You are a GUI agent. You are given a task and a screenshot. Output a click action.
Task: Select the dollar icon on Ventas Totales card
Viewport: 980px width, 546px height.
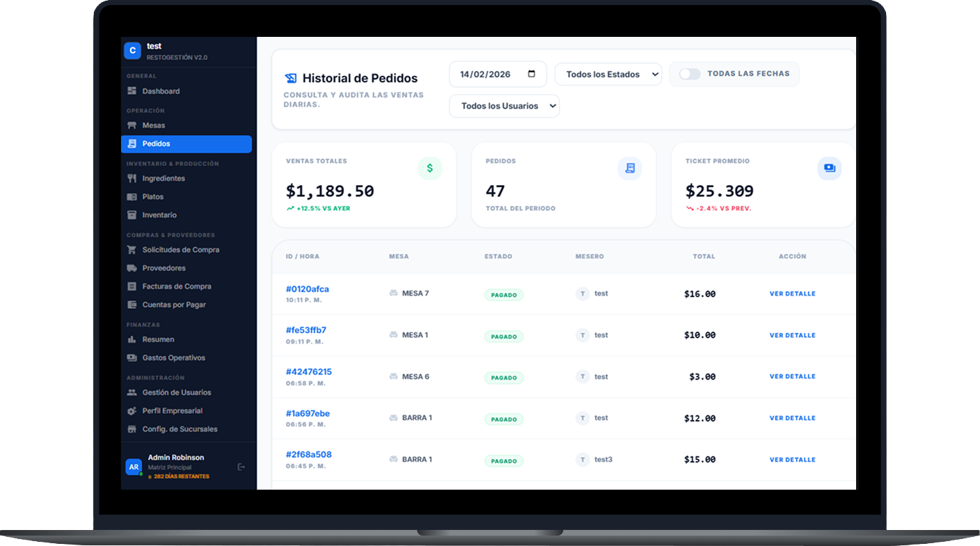tap(430, 168)
